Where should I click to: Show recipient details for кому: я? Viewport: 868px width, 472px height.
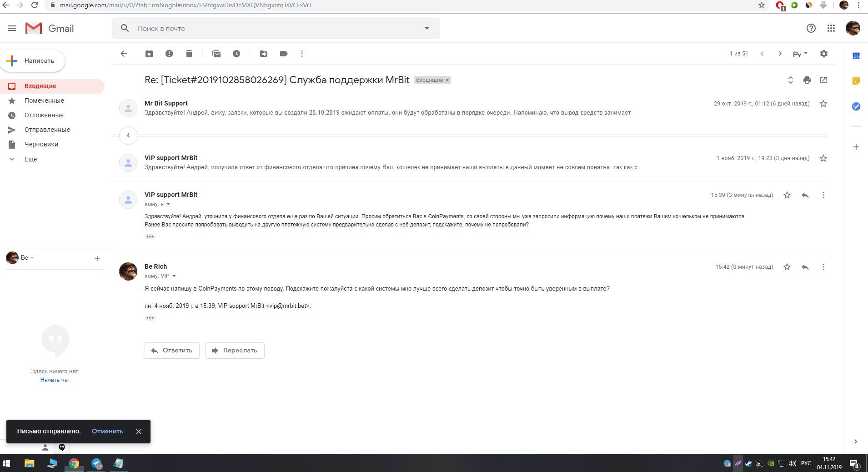[x=168, y=204]
